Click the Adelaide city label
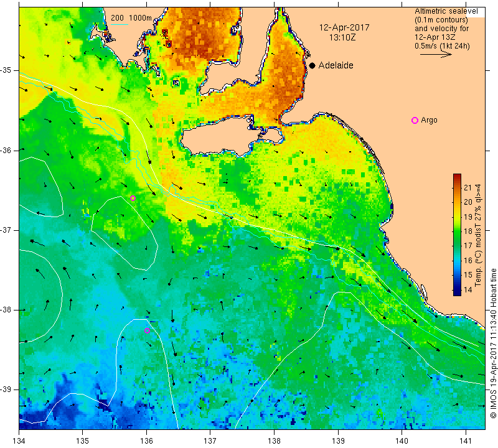498x448 pixels. tap(336, 65)
